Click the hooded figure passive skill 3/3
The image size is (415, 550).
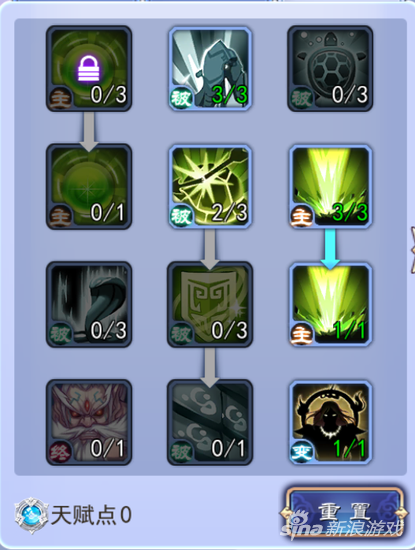click(210, 68)
